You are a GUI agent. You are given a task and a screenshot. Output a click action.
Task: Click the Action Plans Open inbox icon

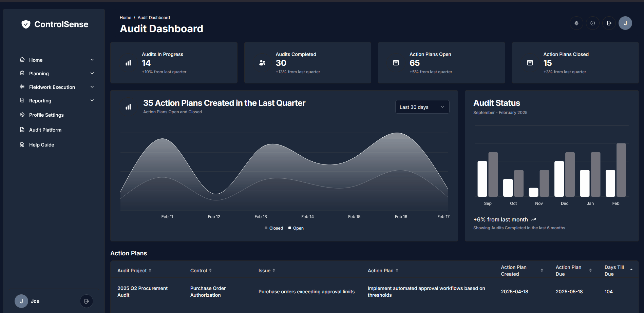coord(396,63)
